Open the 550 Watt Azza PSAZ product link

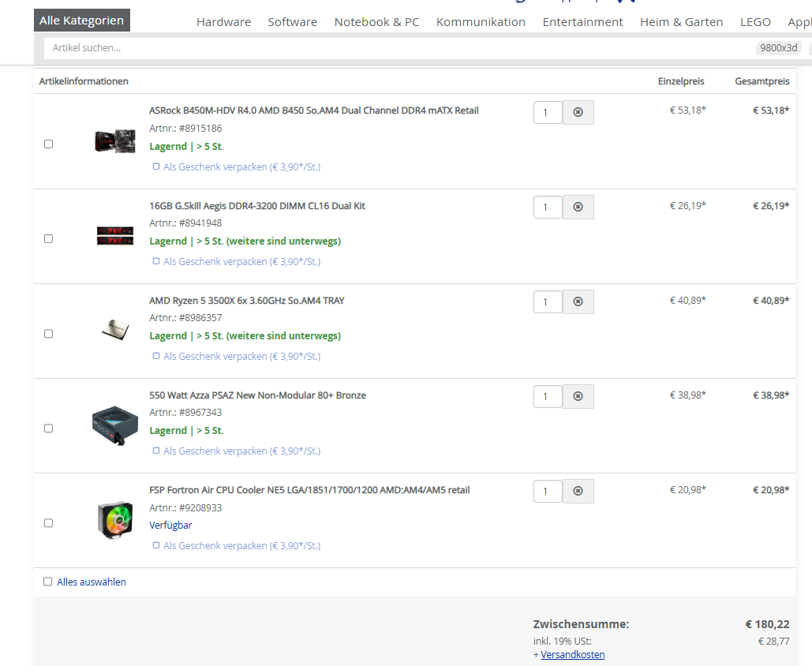[x=257, y=395]
